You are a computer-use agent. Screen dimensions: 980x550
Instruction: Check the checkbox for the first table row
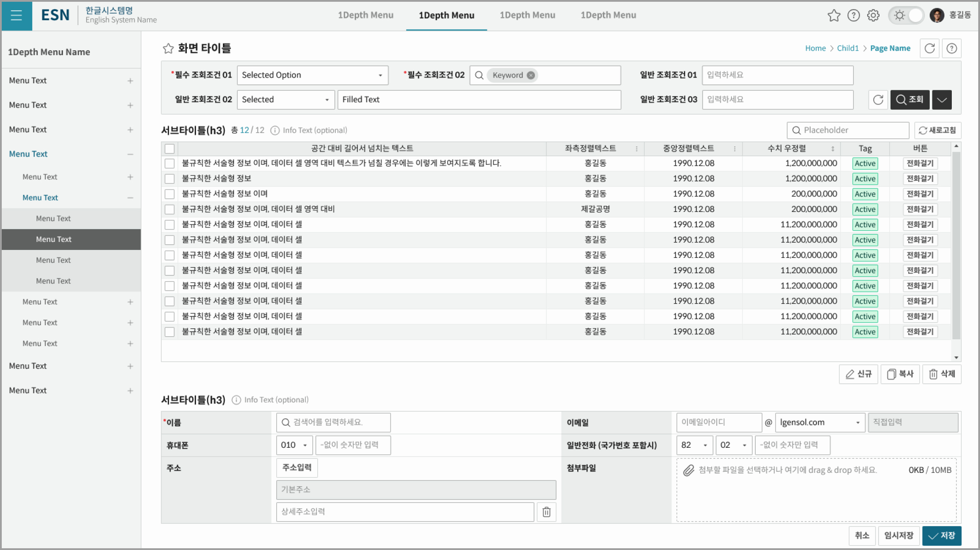(170, 164)
